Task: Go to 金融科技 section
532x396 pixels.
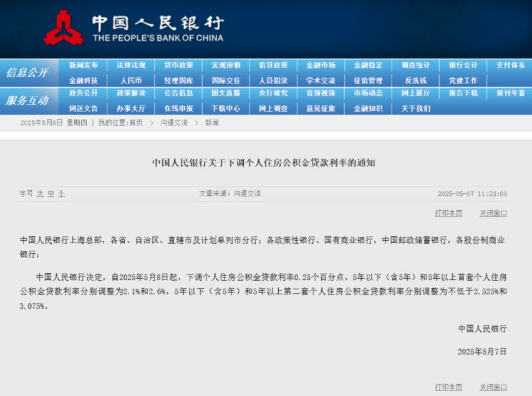Action: coord(84,80)
